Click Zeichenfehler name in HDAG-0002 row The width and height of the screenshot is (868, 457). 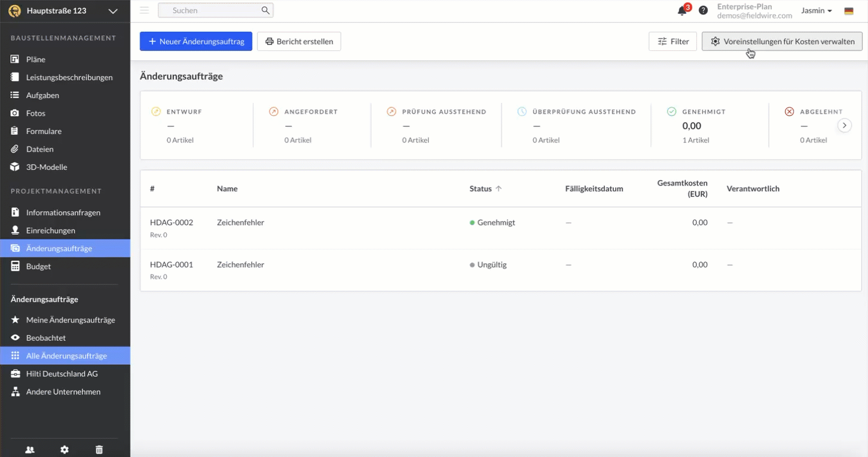point(240,223)
